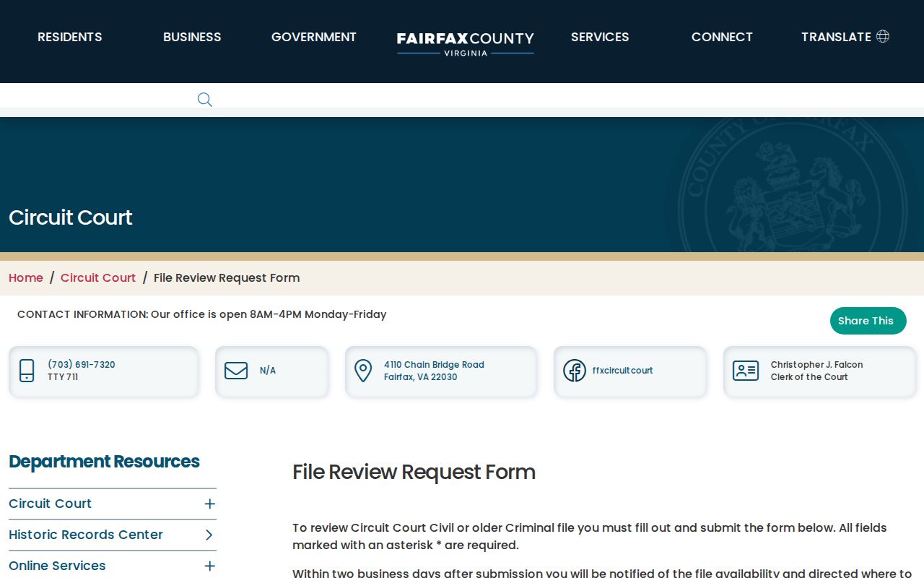
Task: Open the Business menu
Action: pos(192,37)
